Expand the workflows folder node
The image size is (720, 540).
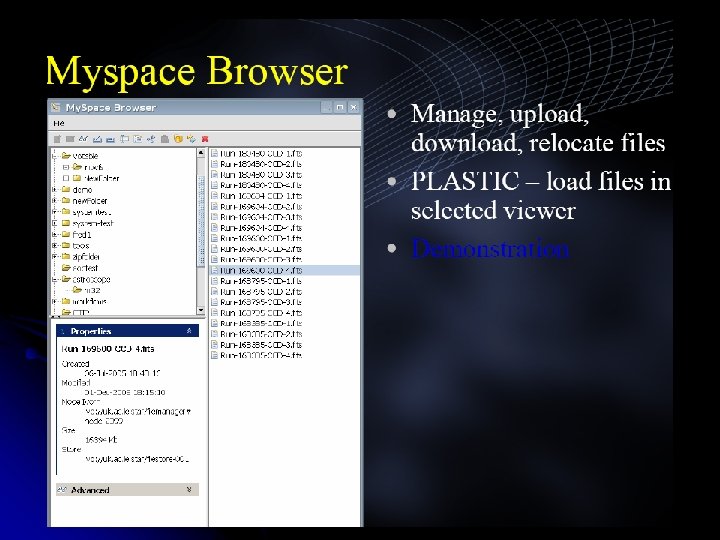(55, 301)
